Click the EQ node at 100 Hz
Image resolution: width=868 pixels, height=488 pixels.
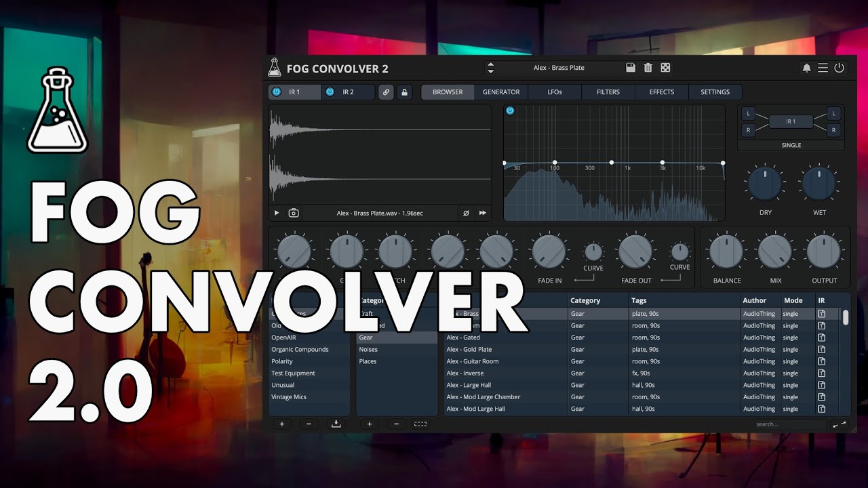tap(555, 163)
